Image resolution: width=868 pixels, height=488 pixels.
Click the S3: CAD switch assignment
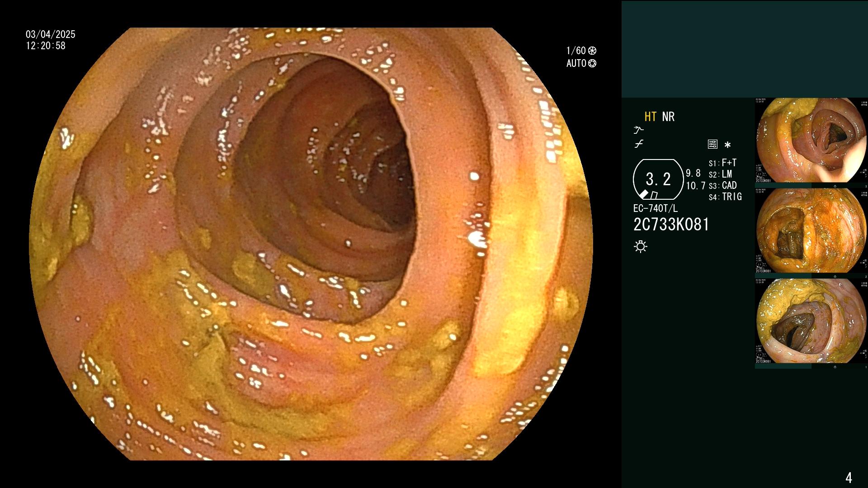pyautogui.click(x=722, y=185)
